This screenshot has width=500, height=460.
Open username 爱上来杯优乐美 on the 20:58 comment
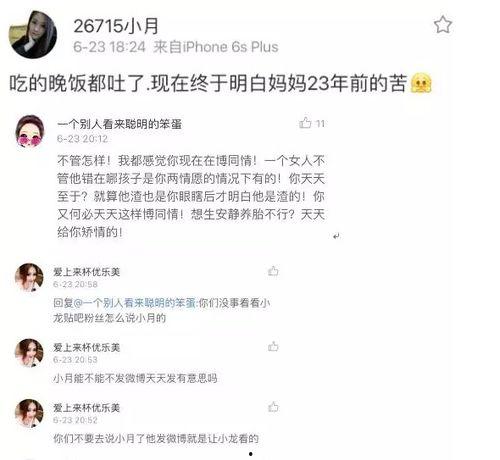click(87, 272)
